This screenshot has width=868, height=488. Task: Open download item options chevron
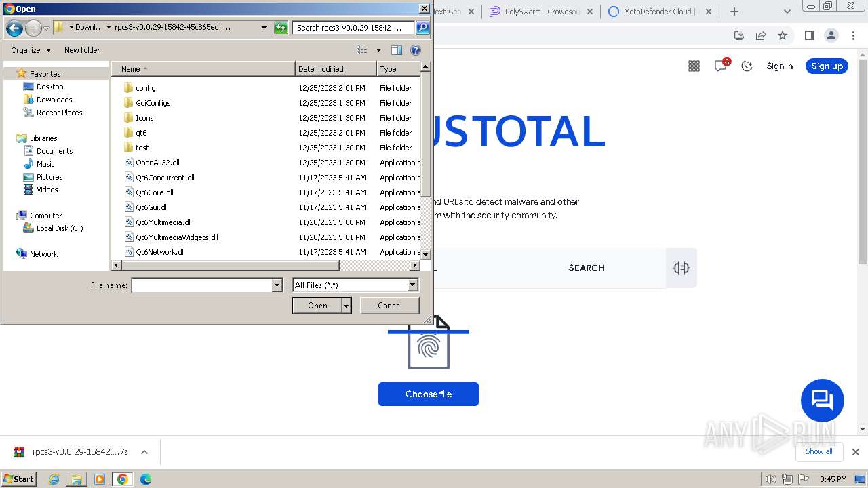[x=144, y=452]
